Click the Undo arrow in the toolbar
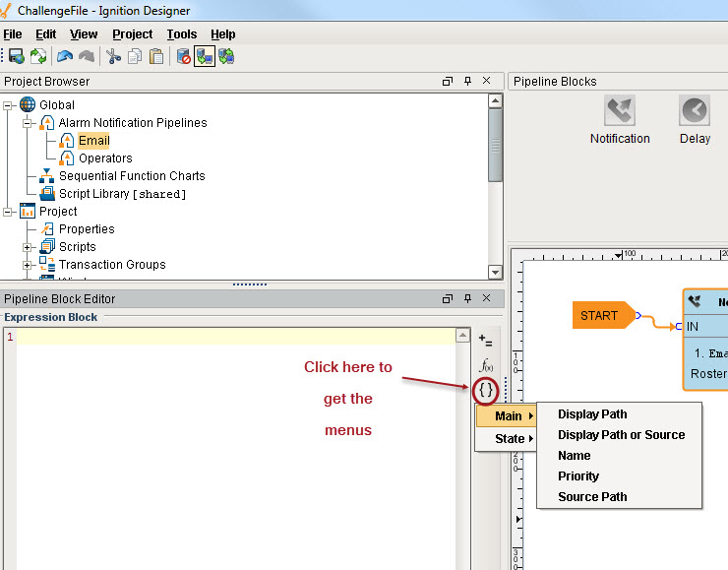728x570 pixels. point(65,56)
